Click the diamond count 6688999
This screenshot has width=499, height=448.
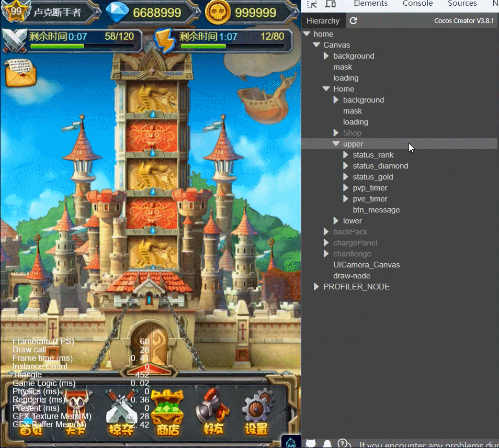[157, 13]
